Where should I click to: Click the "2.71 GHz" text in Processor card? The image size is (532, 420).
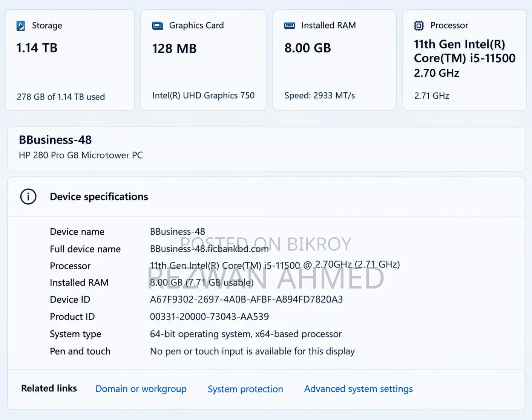(432, 96)
